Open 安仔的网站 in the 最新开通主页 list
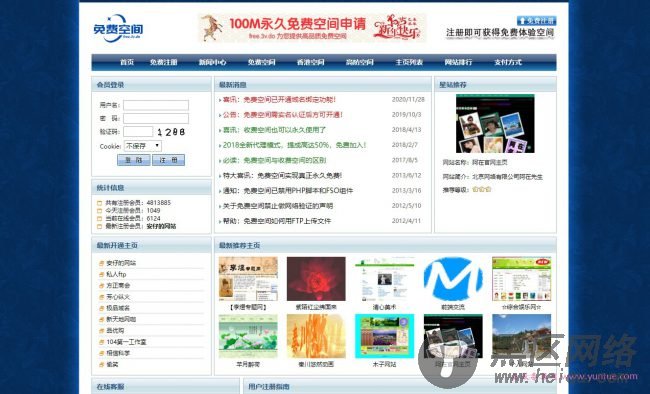Viewport: 650px width, 394px height. pos(121,263)
